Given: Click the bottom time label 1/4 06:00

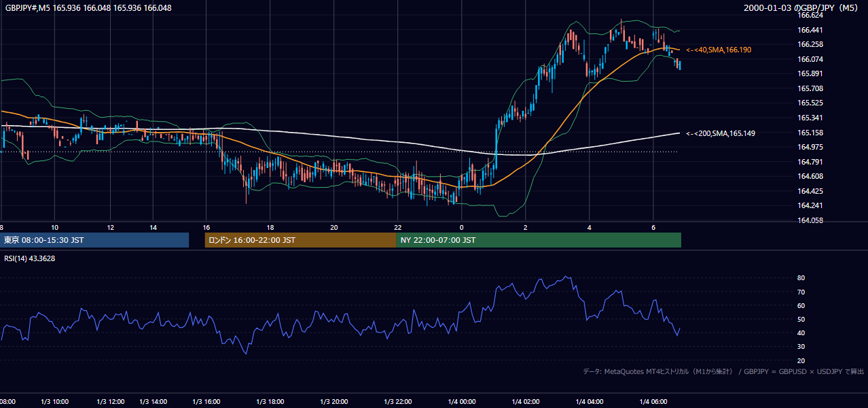Looking at the screenshot, I should pos(653,402).
